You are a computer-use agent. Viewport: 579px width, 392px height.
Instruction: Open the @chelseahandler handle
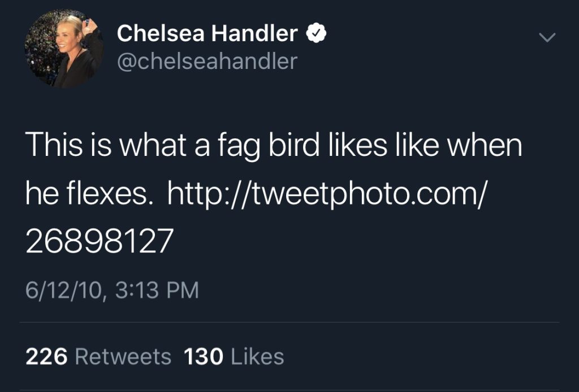tap(207, 62)
